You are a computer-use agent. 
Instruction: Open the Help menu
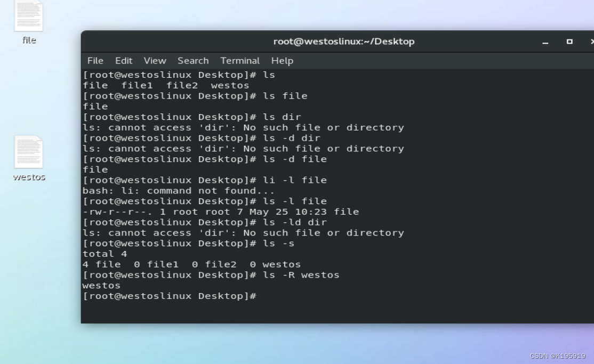click(282, 61)
